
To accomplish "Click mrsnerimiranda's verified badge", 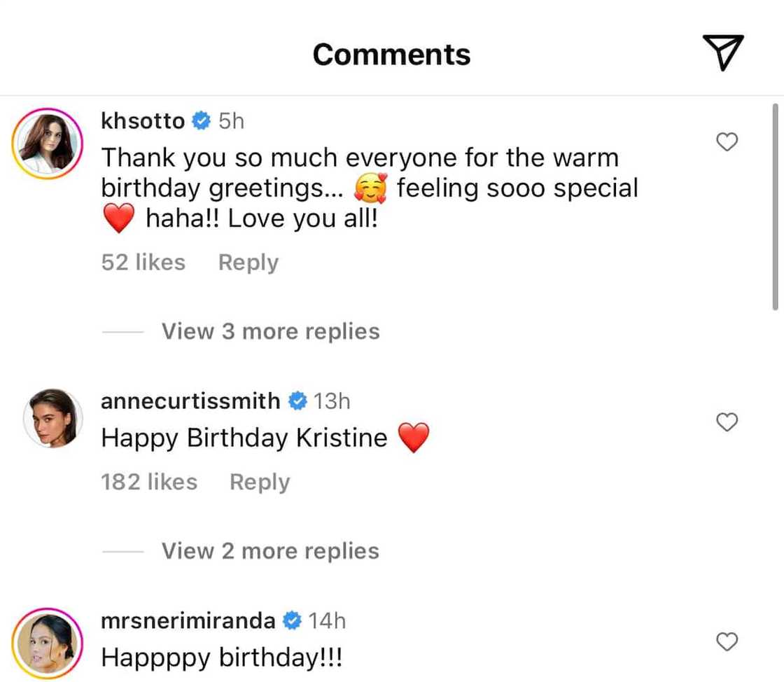I will pyautogui.click(x=292, y=621).
